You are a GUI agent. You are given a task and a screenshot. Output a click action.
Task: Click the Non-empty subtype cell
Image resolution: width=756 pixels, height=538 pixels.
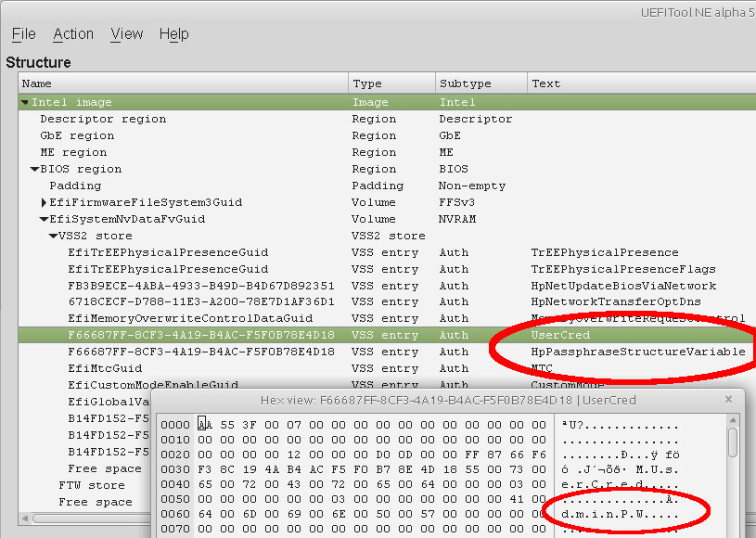pyautogui.click(x=472, y=186)
